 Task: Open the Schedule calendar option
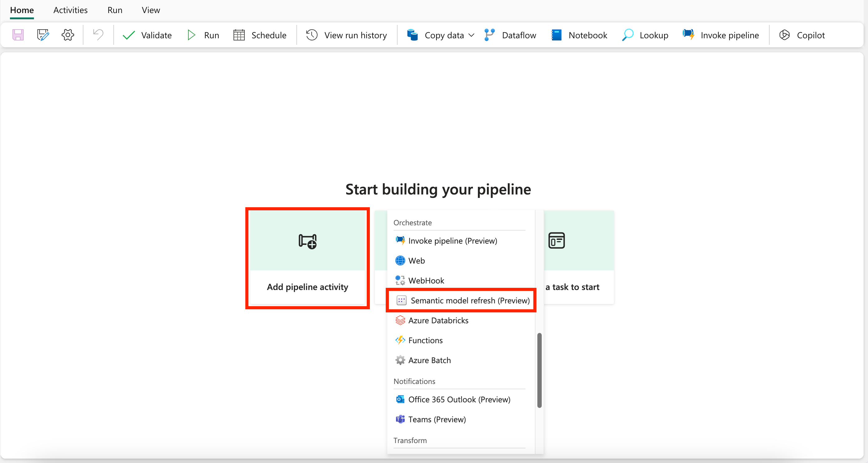click(260, 35)
